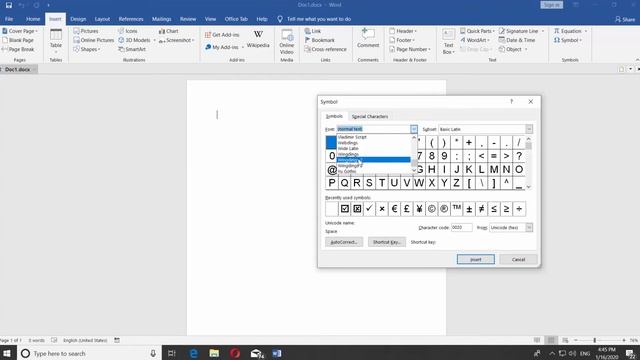Insert a Link

pos(313,31)
